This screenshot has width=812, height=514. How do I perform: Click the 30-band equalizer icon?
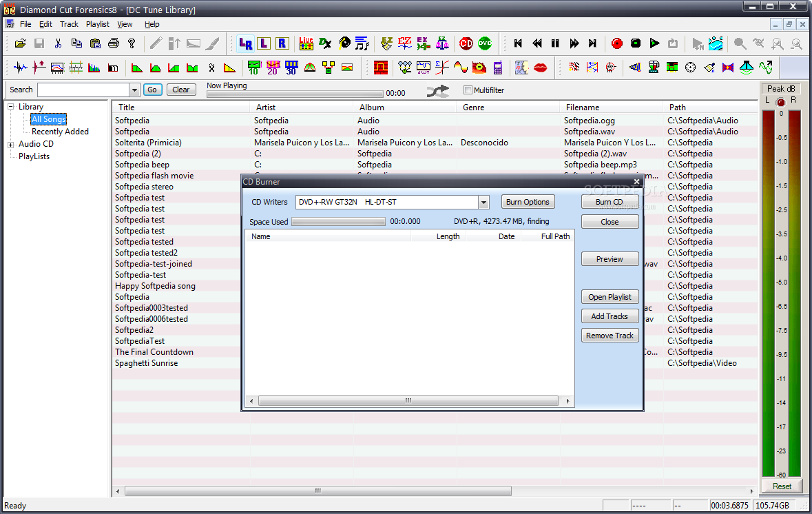pos(291,68)
